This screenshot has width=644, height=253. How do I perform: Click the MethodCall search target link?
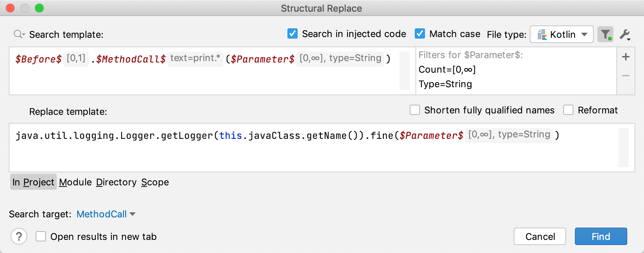click(x=102, y=214)
